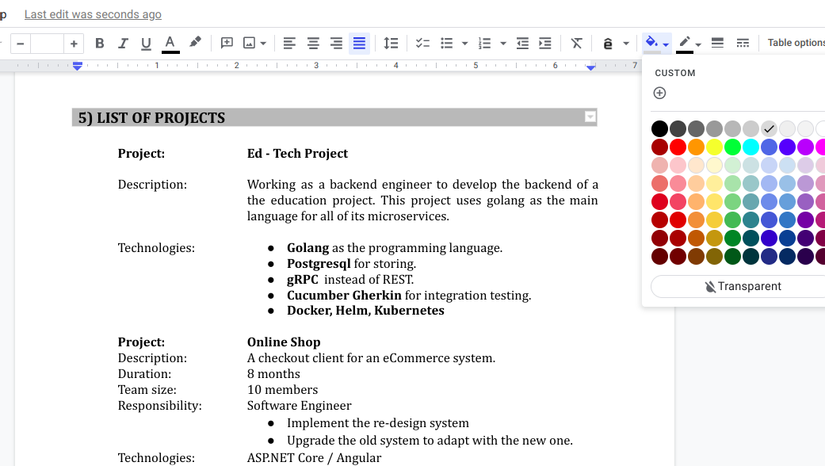The height and width of the screenshot is (466, 825).
Task: Set the cell background to Transparent
Action: (742, 287)
